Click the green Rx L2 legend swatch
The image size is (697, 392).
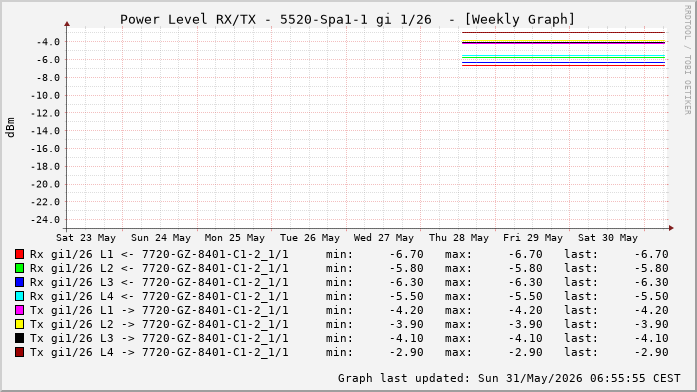pos(19,268)
